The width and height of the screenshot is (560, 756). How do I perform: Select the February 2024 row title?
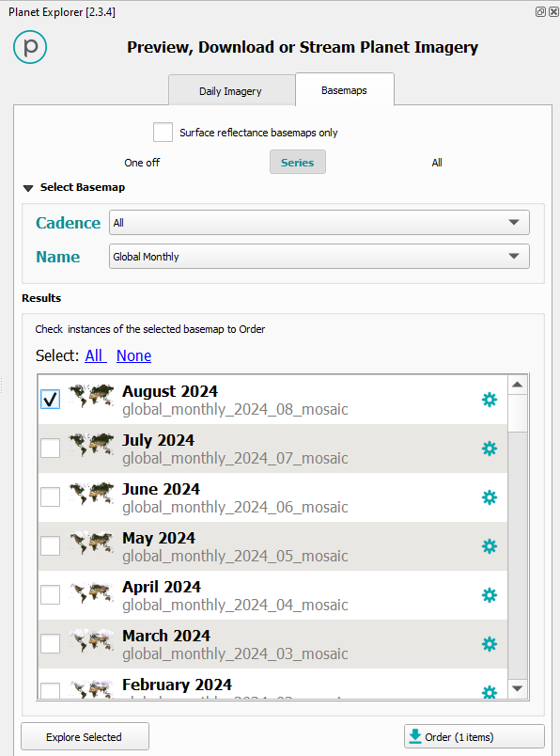point(177,685)
